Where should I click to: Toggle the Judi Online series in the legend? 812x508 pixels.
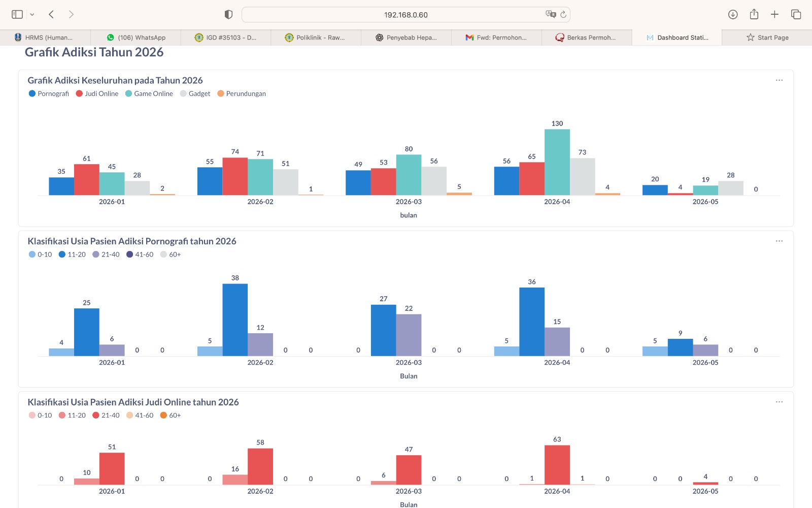[97, 93]
